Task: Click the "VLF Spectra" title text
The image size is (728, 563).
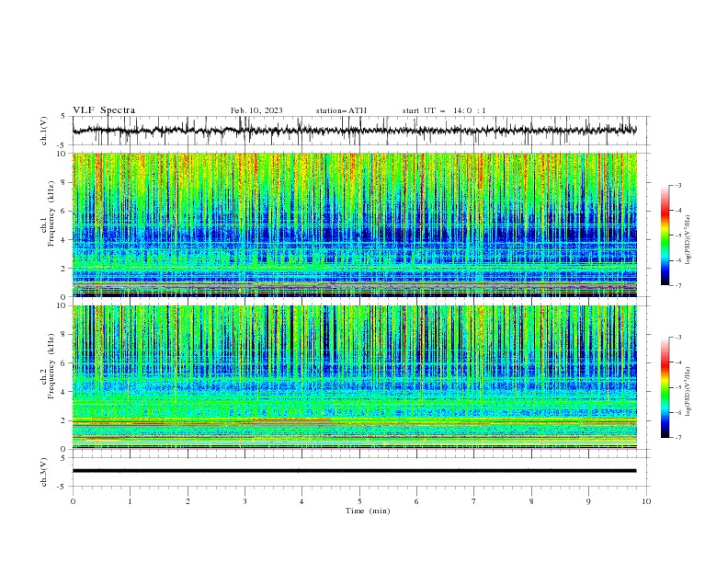Action: click(104, 110)
